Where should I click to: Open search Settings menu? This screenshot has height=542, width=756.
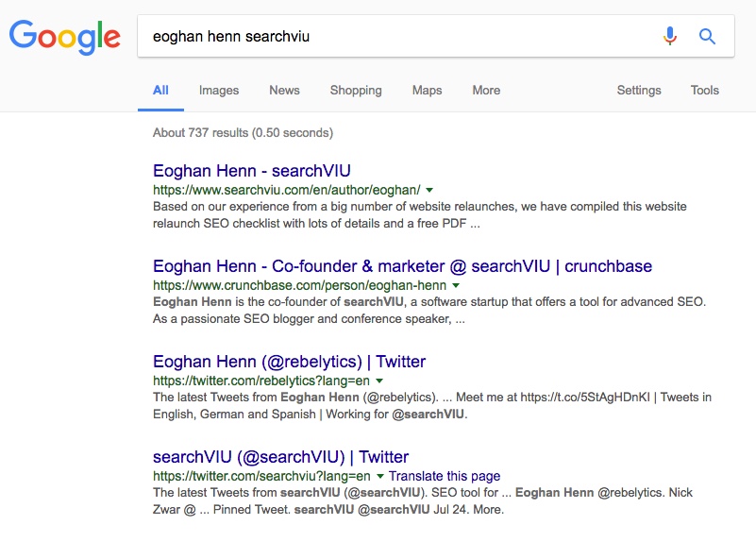point(639,90)
